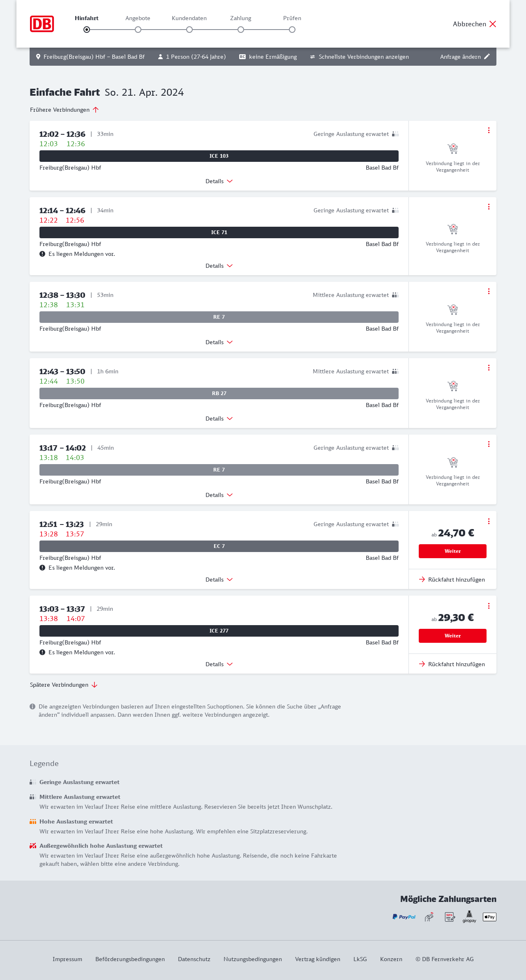Click the pencil icon next to Anfrage ändern
Image resolution: width=526 pixels, height=980 pixels.
(x=487, y=57)
